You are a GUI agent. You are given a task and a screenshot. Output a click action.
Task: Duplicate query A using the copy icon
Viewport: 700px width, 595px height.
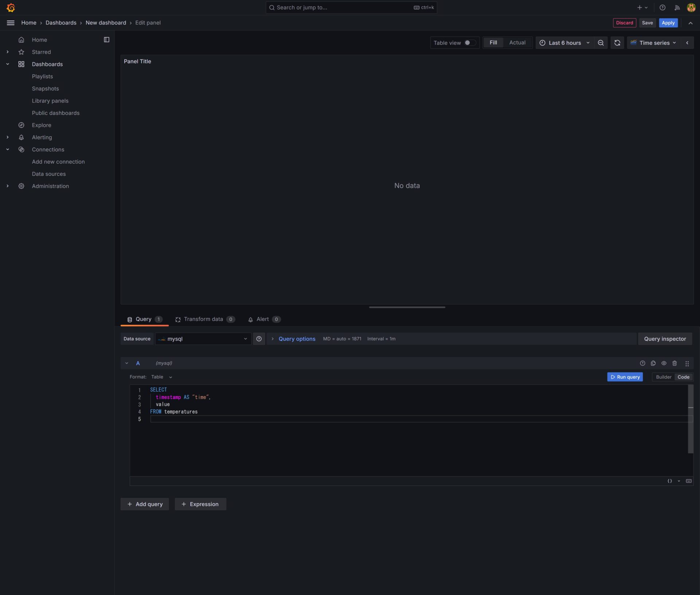[653, 363]
